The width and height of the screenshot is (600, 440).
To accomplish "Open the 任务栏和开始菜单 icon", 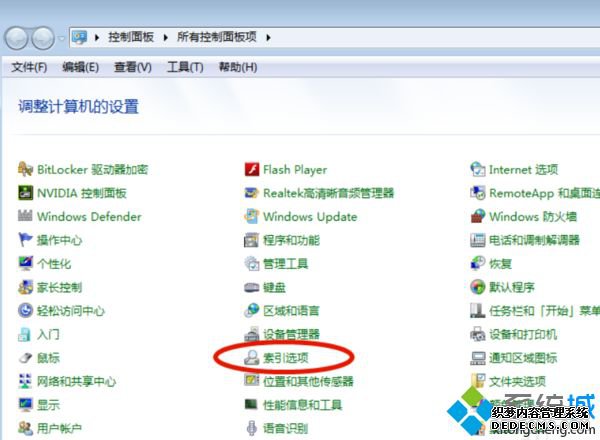I will point(478,310).
